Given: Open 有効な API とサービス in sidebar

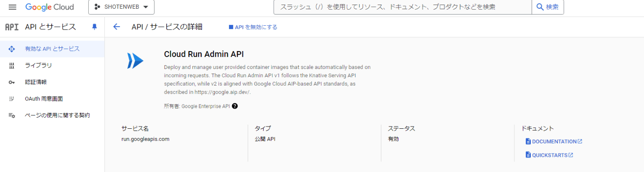Looking at the screenshot, I should pos(52,49).
